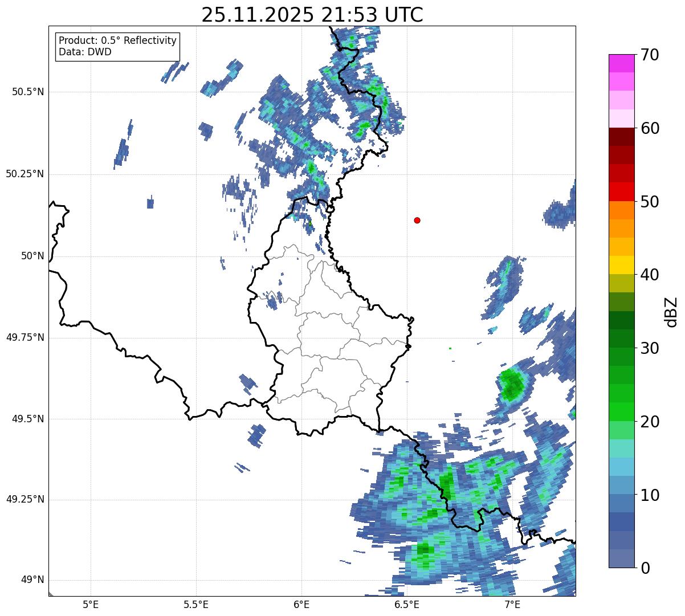Click the orange swatch just below 50
This screenshot has width=685, height=616.
pos(622,210)
